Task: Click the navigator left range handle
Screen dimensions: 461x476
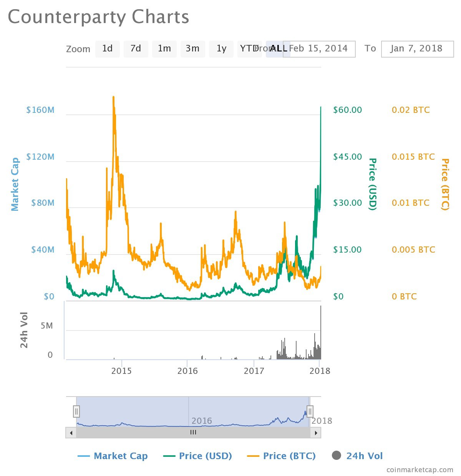Action: coord(76,412)
